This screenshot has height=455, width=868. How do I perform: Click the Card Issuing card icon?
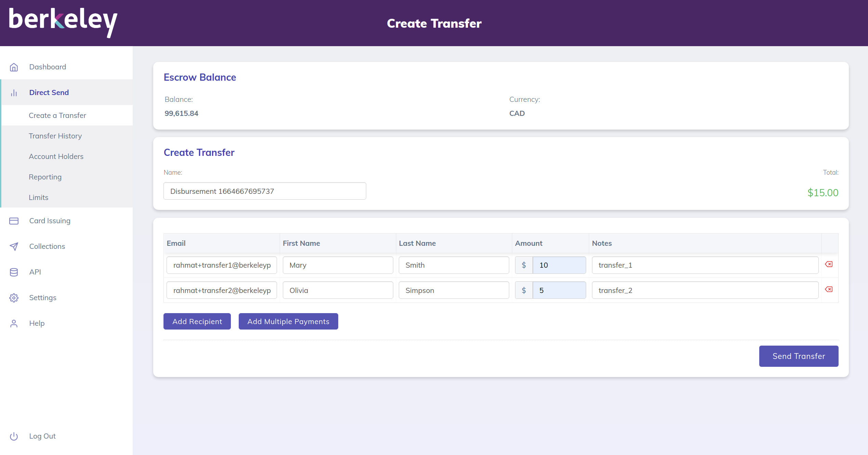point(14,221)
